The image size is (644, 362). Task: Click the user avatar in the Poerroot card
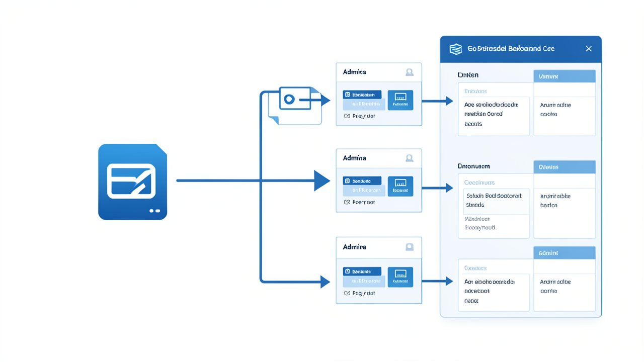coord(410,158)
